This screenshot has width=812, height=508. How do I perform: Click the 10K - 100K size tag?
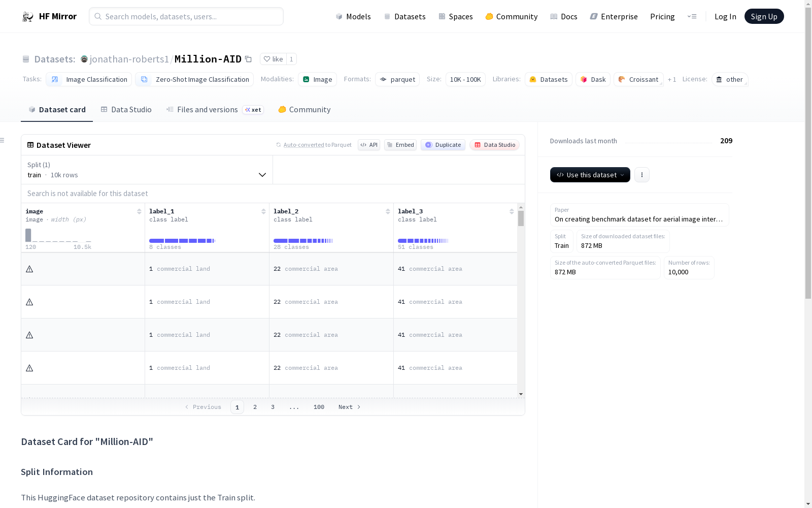point(465,79)
